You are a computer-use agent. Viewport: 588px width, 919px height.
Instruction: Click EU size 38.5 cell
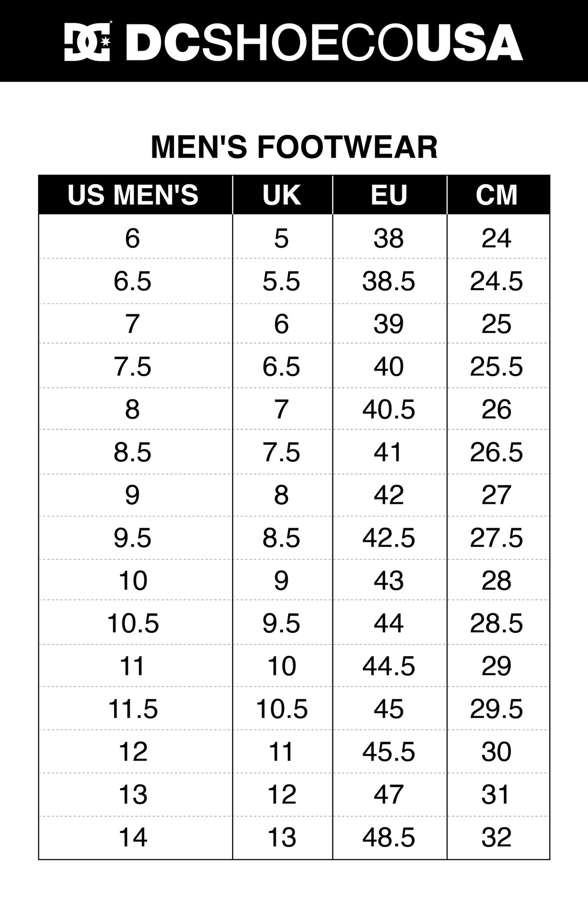pos(390,281)
